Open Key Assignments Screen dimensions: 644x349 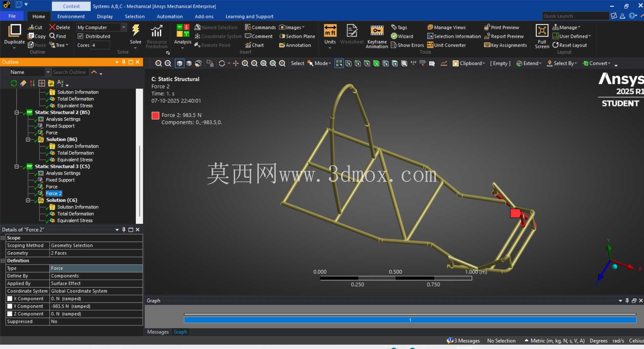click(x=505, y=45)
